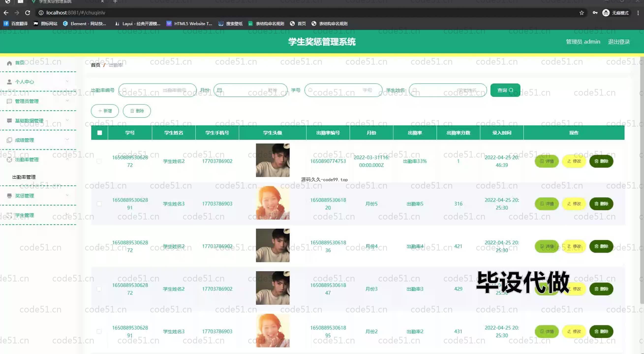Click 删除 for the 月份4 row
The width and height of the screenshot is (644, 354).
pos(601,246)
